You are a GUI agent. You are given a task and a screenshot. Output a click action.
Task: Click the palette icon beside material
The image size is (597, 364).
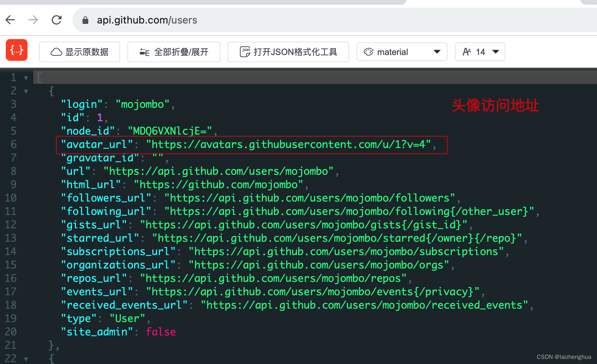[x=369, y=52]
